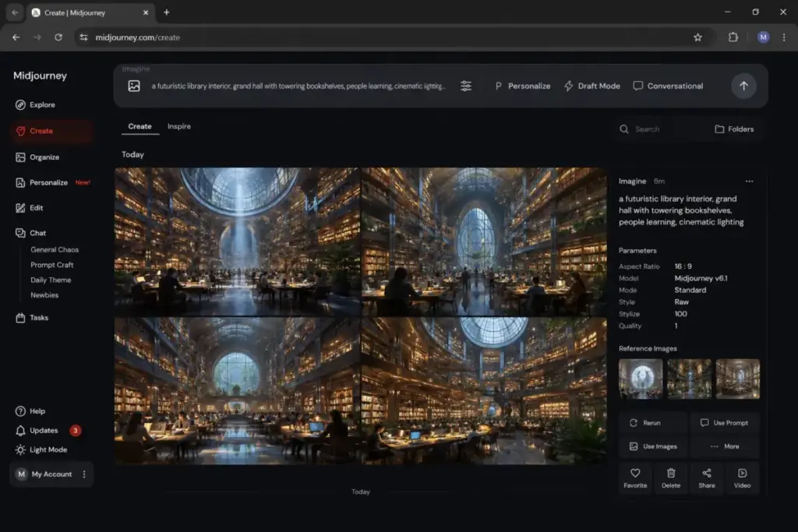
Task: Bookmark this page with the star icon
Action: pos(697,37)
